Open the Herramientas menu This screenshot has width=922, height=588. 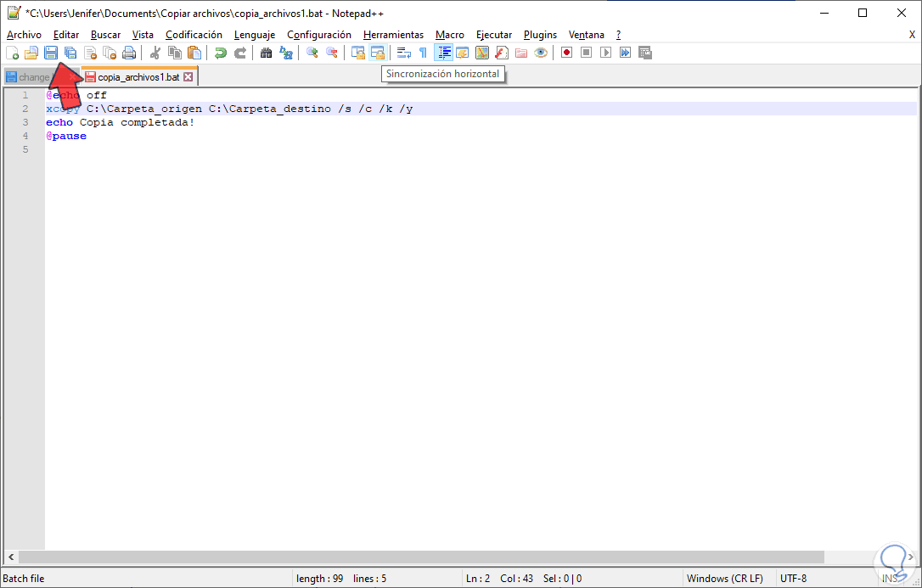pyautogui.click(x=393, y=35)
